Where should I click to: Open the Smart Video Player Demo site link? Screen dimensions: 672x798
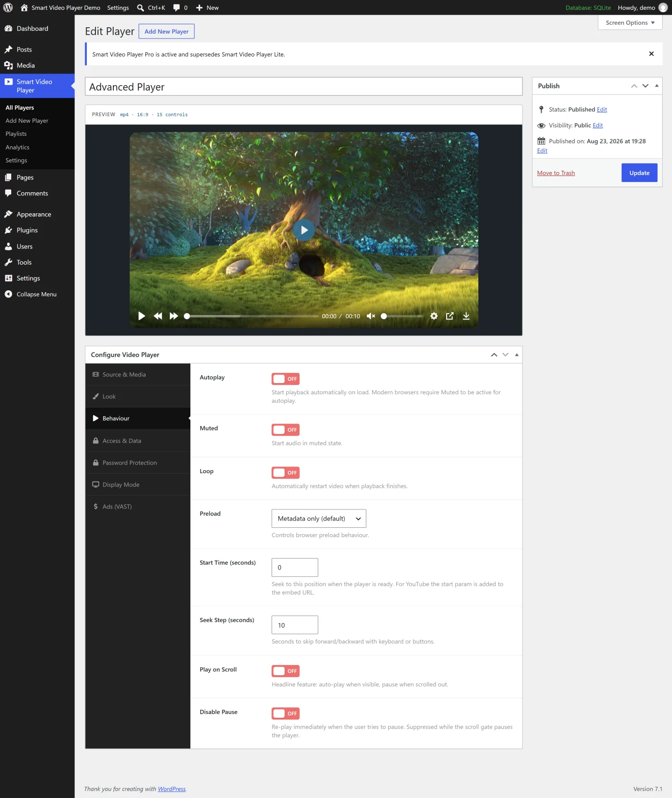(60, 8)
